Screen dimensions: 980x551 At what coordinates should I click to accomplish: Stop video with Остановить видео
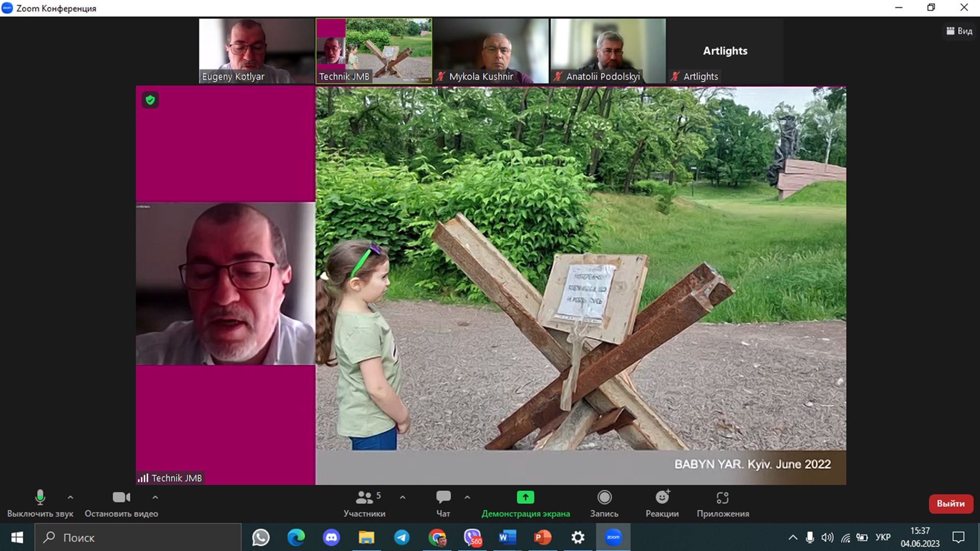click(121, 498)
